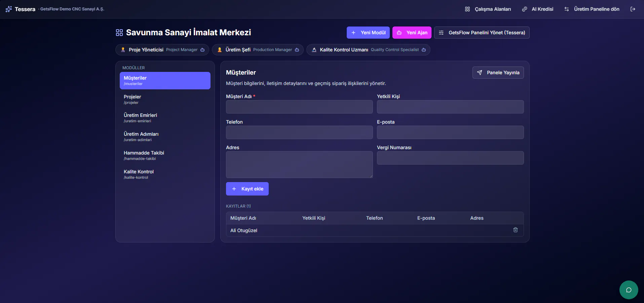Click the E-posta column header
Image resolution: width=644 pixels, height=303 pixels.
click(426, 218)
